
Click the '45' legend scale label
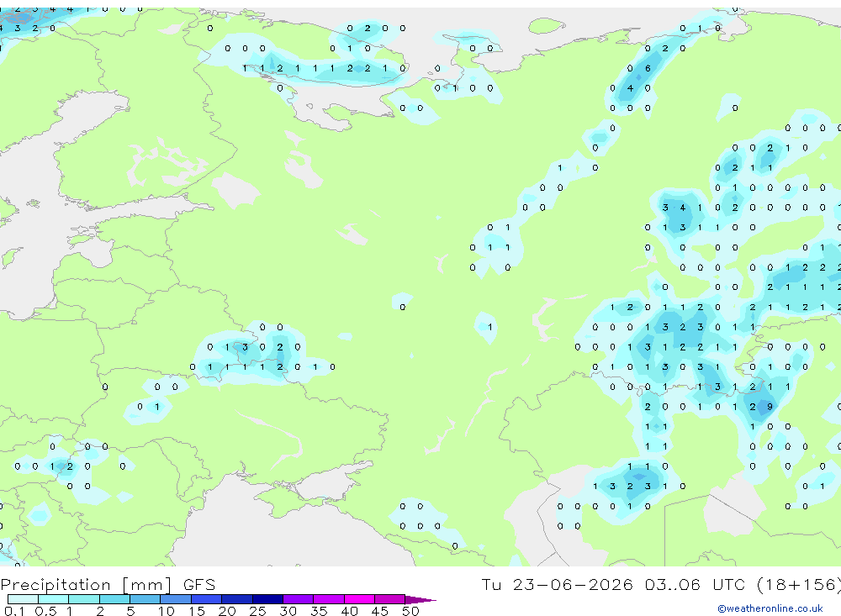[x=380, y=611]
